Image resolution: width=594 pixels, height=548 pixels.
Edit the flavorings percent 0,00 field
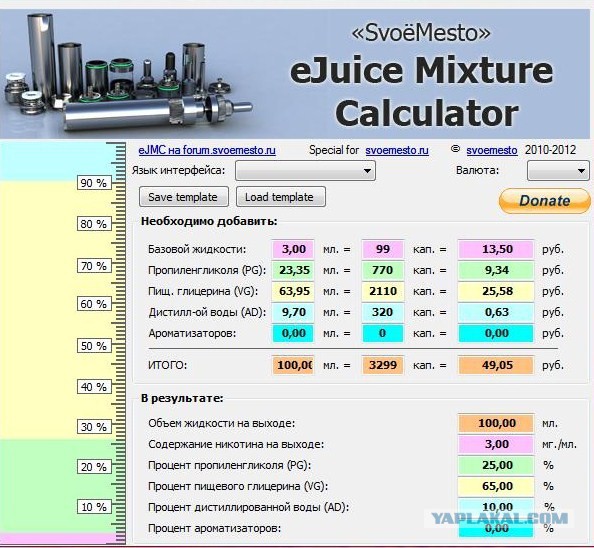[x=496, y=528]
